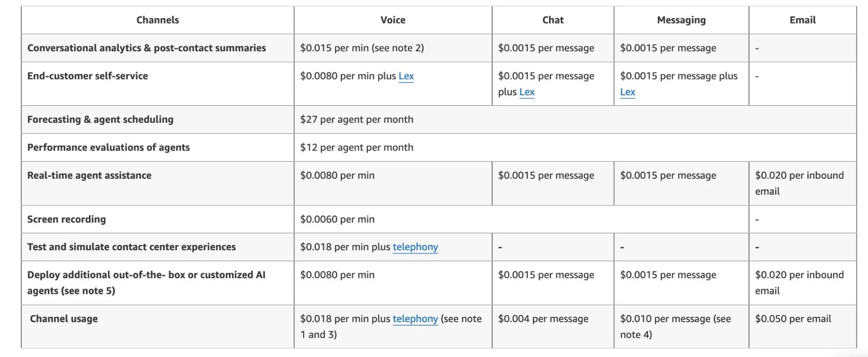Click the $0.050 per email cell
868x357 pixels.
pyautogui.click(x=793, y=319)
